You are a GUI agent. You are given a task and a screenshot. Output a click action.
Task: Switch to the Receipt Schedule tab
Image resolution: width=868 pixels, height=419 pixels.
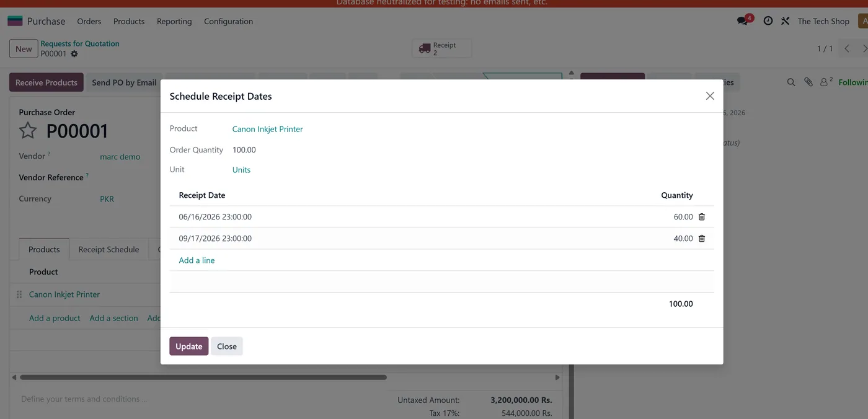coord(108,249)
